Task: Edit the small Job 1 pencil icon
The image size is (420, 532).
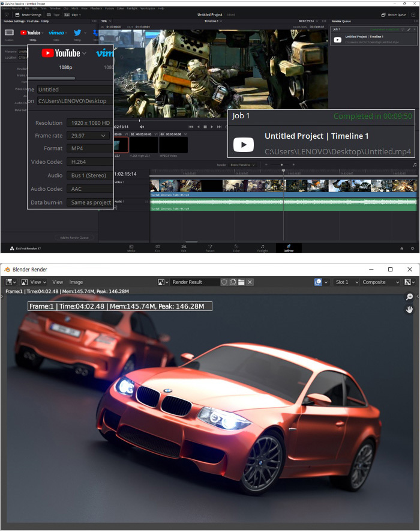Action: point(409,29)
